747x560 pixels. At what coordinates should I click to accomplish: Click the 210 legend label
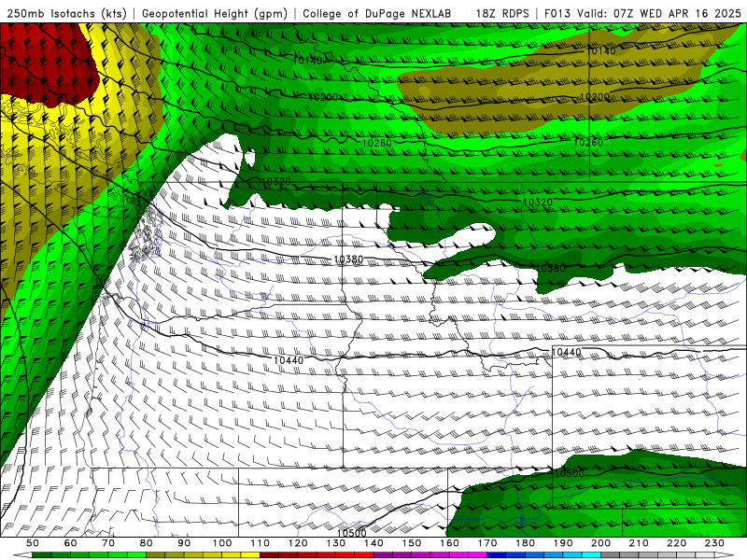[x=639, y=543]
